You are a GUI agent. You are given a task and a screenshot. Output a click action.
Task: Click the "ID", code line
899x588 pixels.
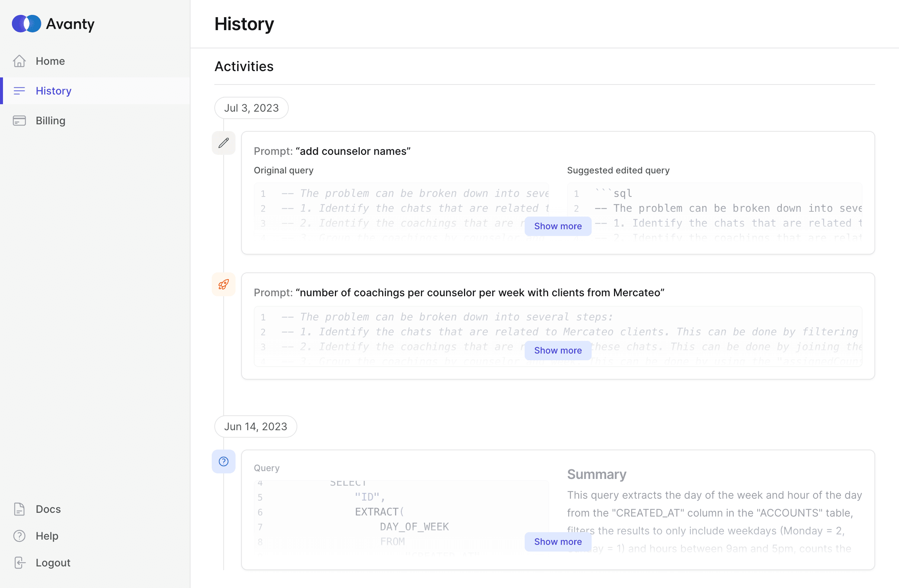tap(370, 497)
